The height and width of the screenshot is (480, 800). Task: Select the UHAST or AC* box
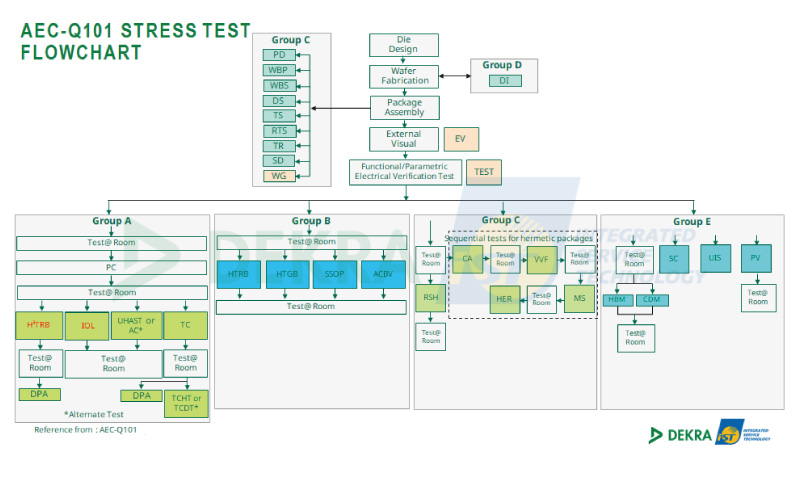coord(136,325)
